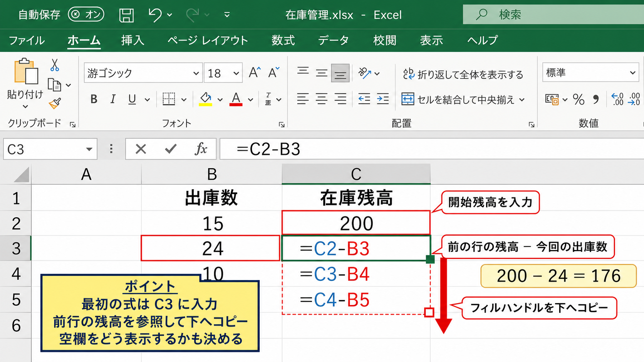The width and height of the screenshot is (644, 362).
Task: Click the Comma Style icon
Action: coord(596,99)
